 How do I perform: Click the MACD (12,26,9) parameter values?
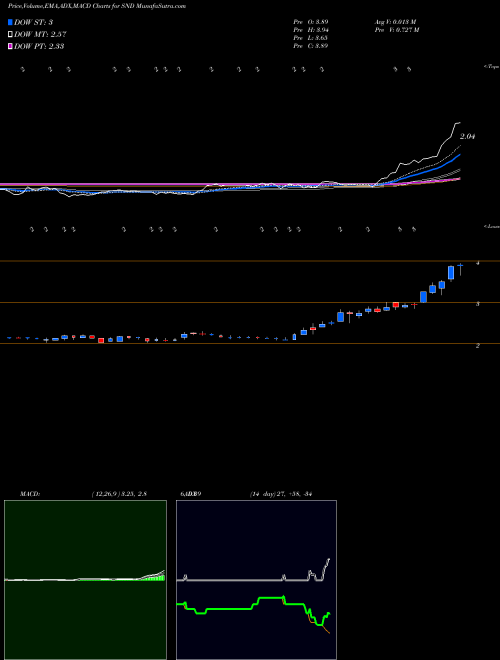click(119, 494)
